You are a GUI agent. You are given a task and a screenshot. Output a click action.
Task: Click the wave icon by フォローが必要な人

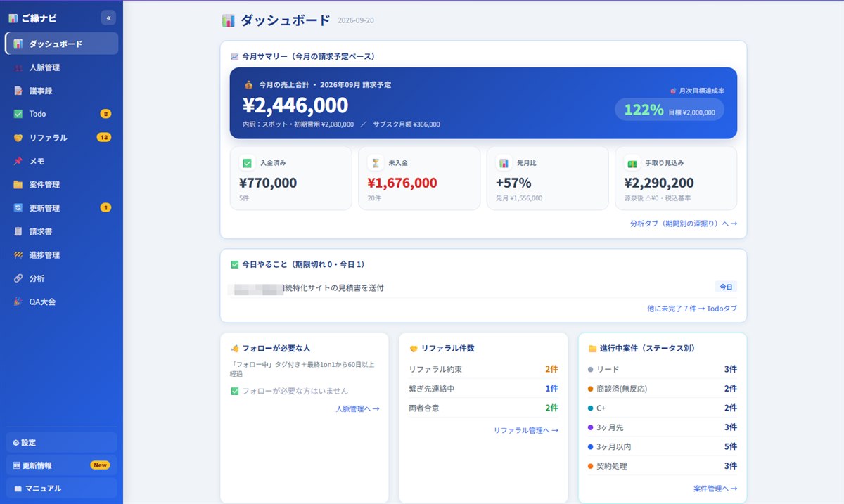click(235, 348)
